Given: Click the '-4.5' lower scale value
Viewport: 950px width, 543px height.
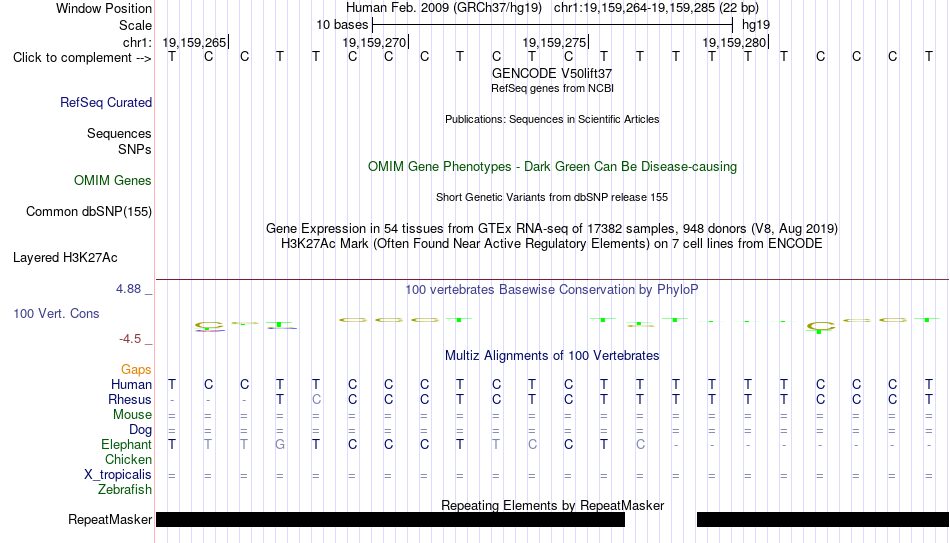Looking at the screenshot, I should click(x=130, y=339).
